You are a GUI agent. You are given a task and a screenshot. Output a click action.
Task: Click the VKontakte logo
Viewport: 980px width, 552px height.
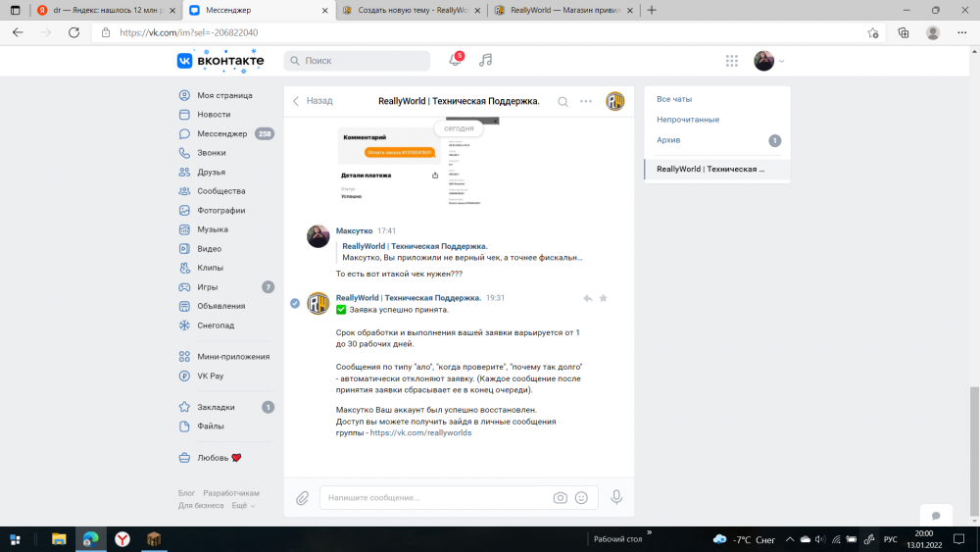(220, 61)
